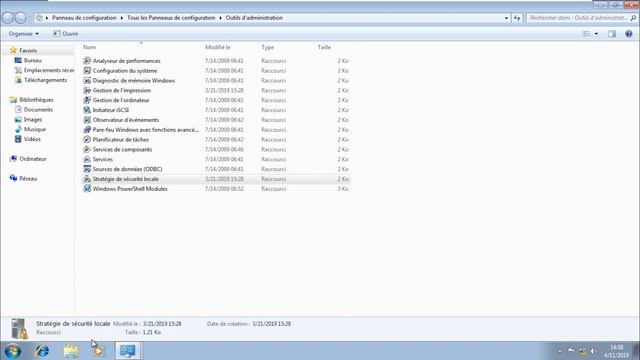Select the Pare-feu Windows avec fonctions avancées icon

[x=87, y=129]
